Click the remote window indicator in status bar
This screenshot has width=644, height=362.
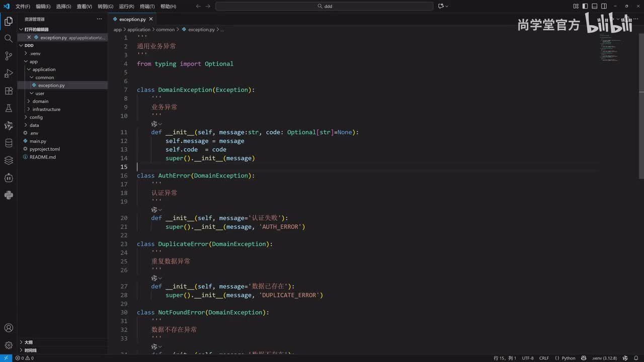coord(6,358)
